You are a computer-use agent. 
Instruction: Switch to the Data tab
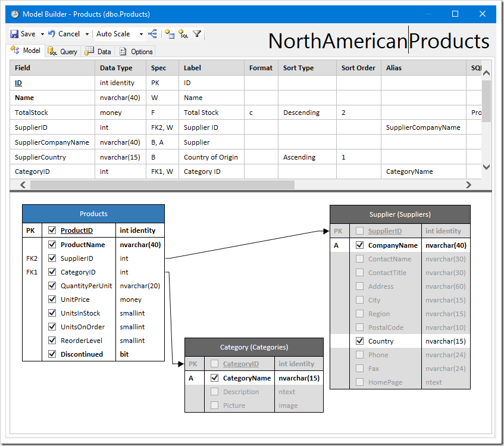coord(98,51)
